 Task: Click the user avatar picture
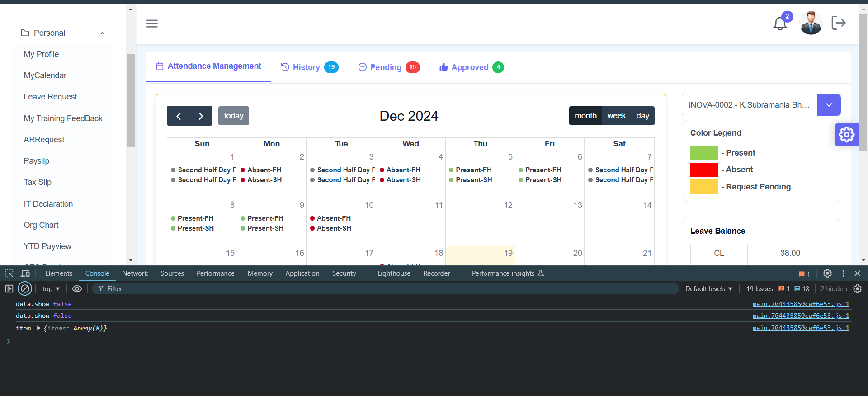[x=811, y=23]
